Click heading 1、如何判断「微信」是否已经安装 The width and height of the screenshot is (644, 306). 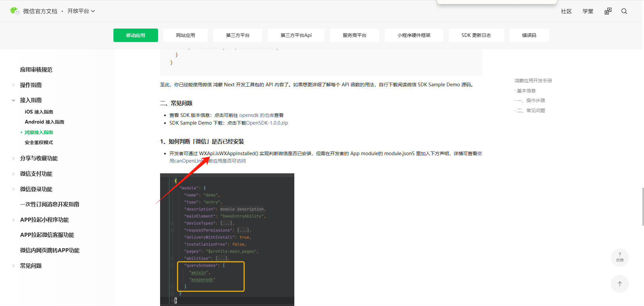(x=202, y=141)
